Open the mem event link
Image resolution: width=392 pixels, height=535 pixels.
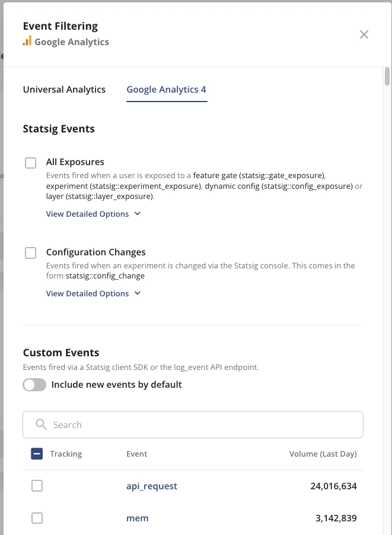pyautogui.click(x=138, y=518)
